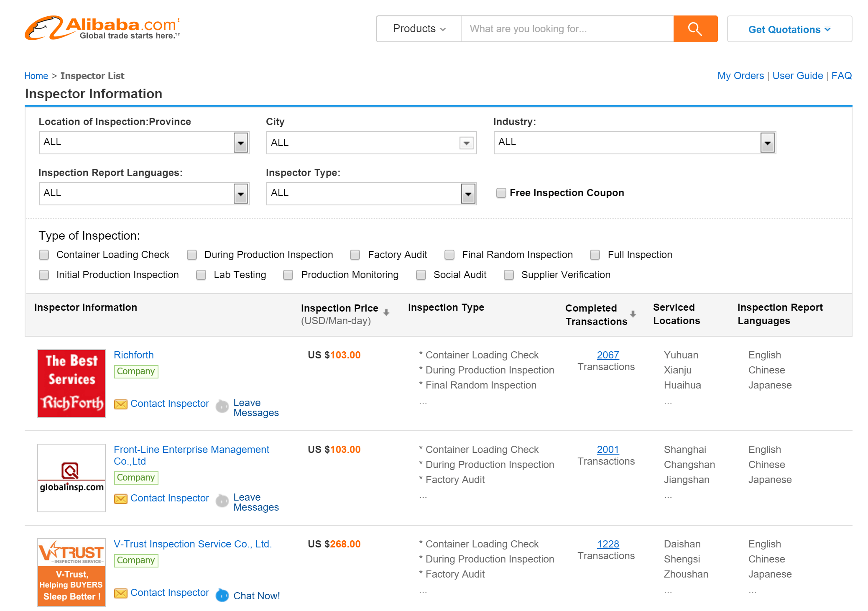Click the Serviced Locations column header
Image resolution: width=868 pixels, height=611 pixels.
tap(676, 314)
